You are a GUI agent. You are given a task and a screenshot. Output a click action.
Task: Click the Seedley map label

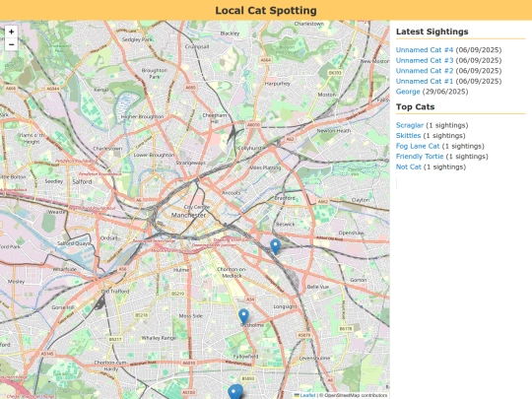click(x=54, y=181)
